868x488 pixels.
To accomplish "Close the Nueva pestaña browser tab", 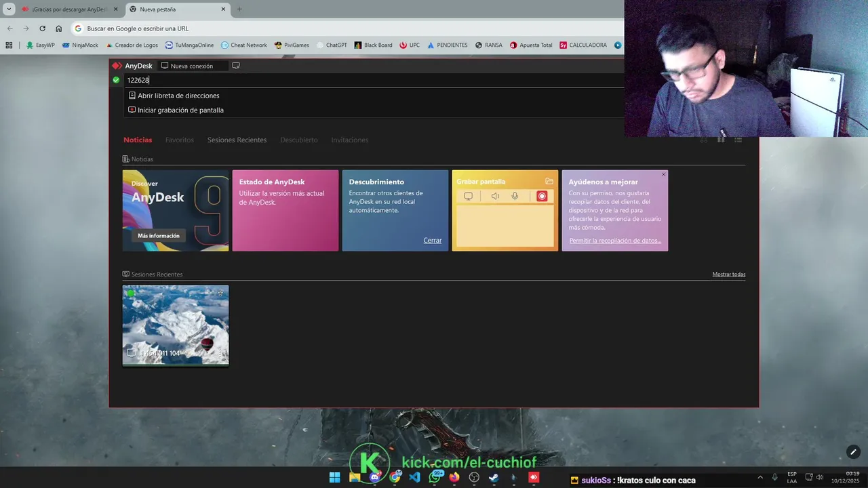I will coord(222,9).
